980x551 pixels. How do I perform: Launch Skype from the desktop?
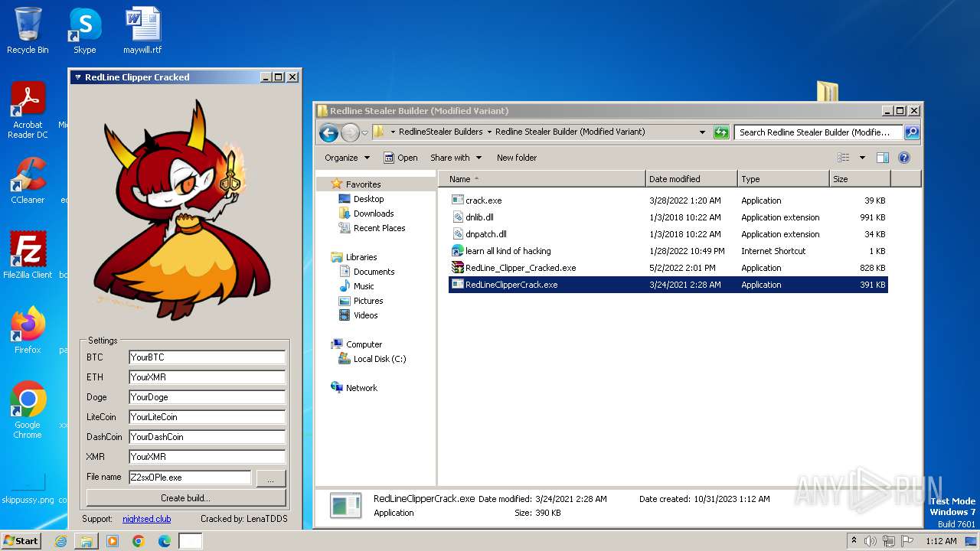pos(84,31)
